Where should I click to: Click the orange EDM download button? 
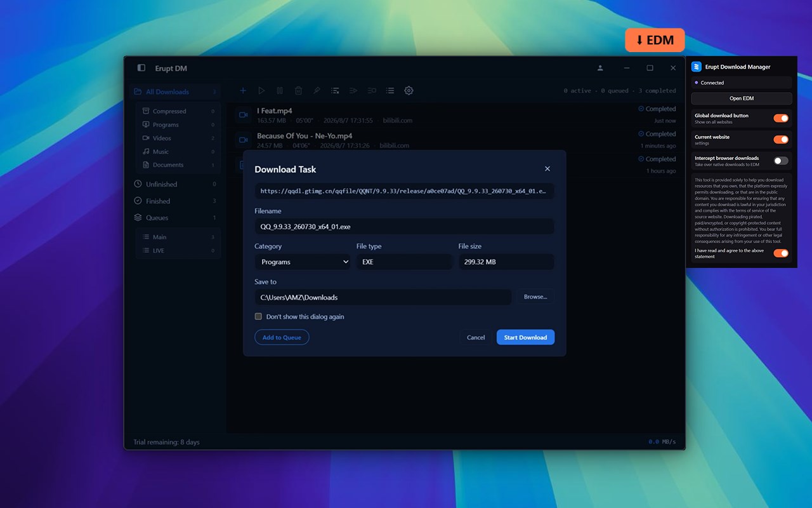[655, 40]
